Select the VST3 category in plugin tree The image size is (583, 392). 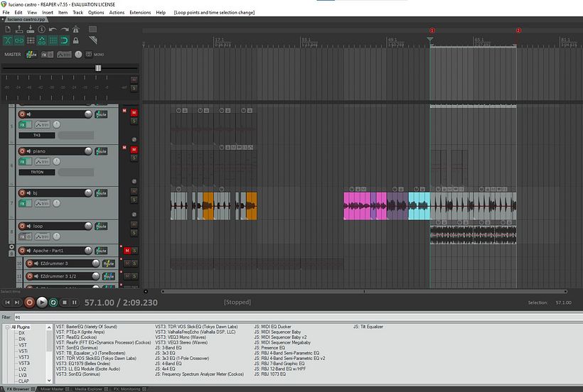24,357
